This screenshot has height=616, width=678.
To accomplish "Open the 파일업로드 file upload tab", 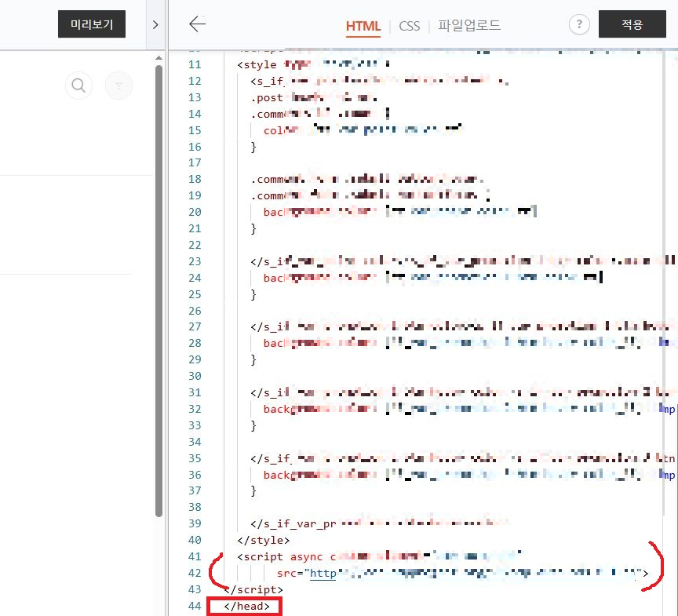I will coord(469,25).
